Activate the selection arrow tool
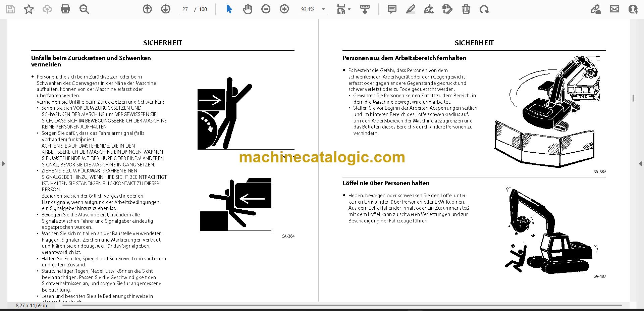The width and height of the screenshot is (644, 311). click(x=229, y=9)
